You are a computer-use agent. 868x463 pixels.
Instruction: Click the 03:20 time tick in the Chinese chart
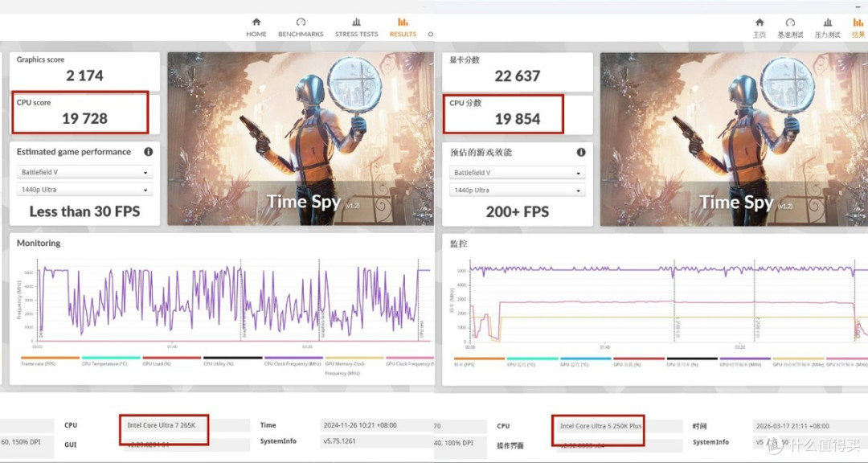tap(739, 347)
